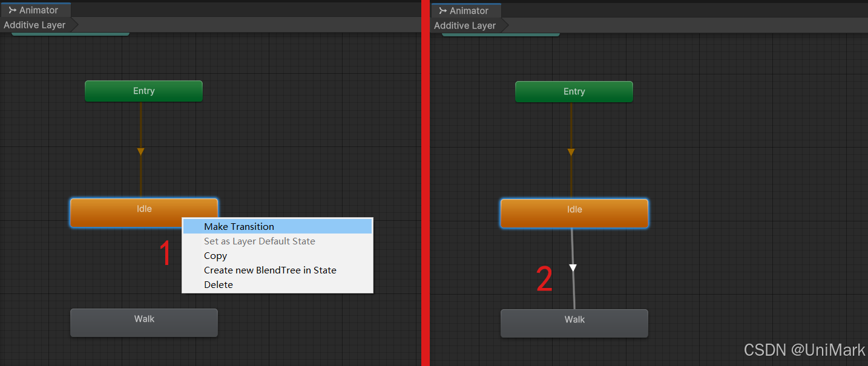
Task: Select Create new BlendTree in State
Action: pos(277,270)
